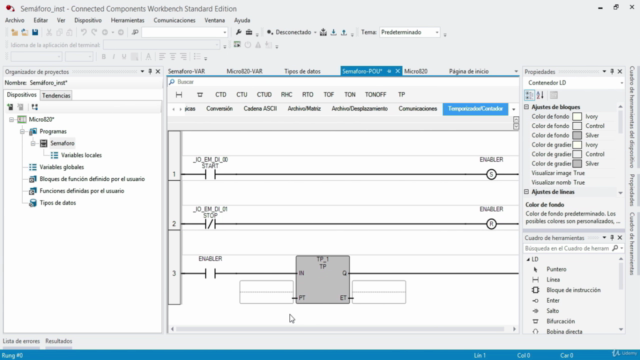This screenshot has height=360, width=640.
Task: Open the Dispositivo menu
Action: 88,20
